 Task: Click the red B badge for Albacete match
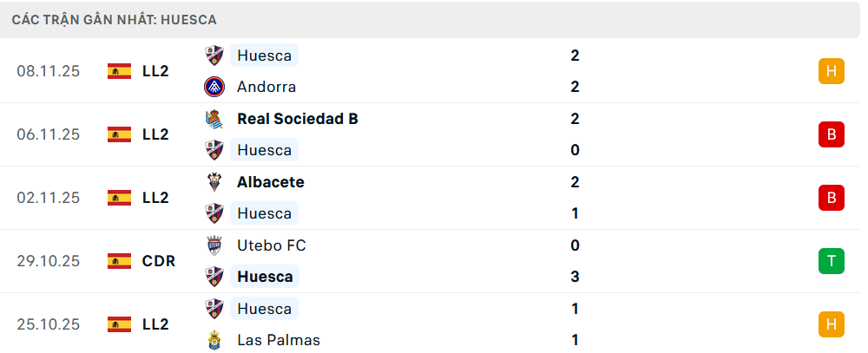point(831,198)
